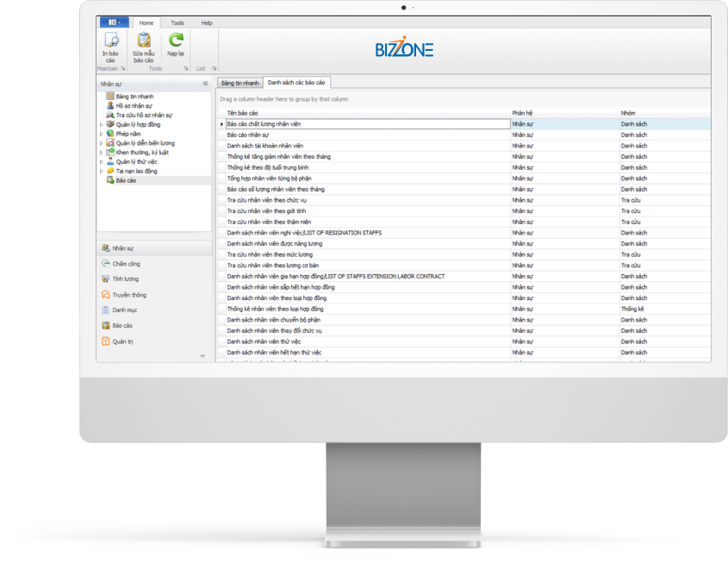728x563 pixels.
Task: Expand Khen thưởng, kỷ luật node
Action: click(101, 153)
